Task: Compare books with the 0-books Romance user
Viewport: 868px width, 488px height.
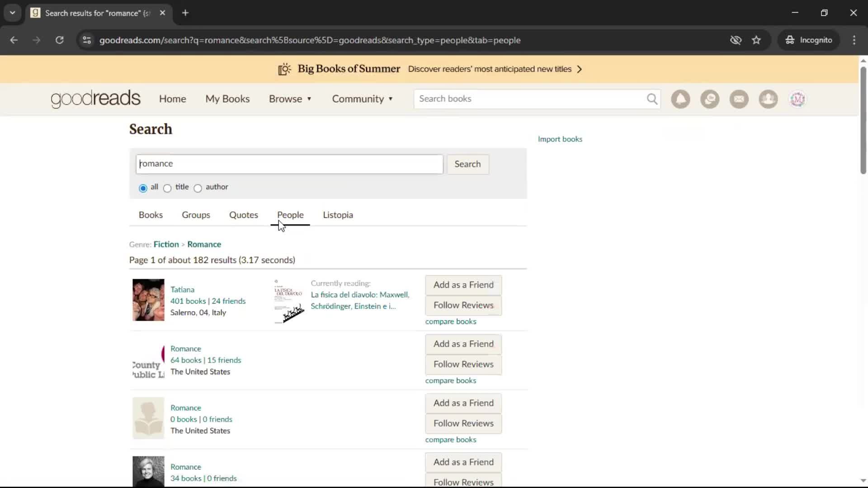Action: pyautogui.click(x=450, y=440)
